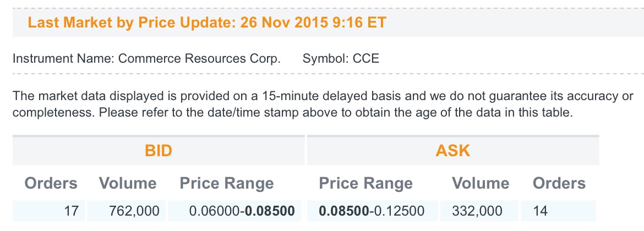Click the Instrument Name label
This screenshot has width=644, height=231.
(x=62, y=58)
